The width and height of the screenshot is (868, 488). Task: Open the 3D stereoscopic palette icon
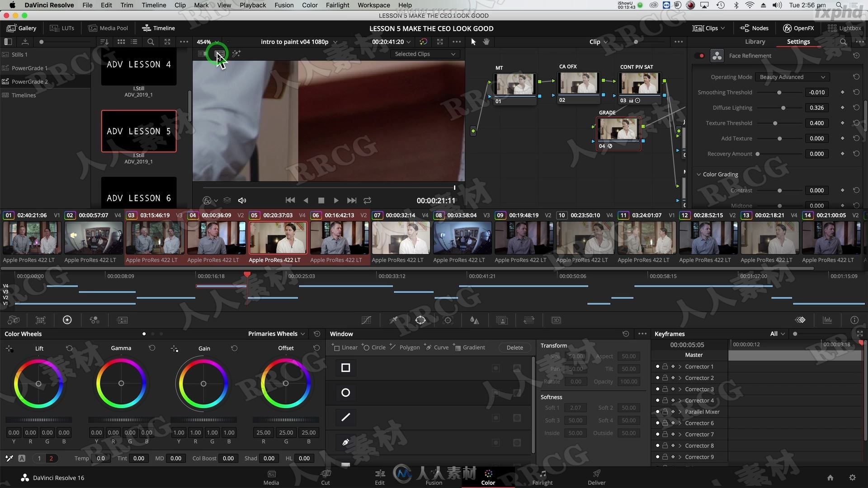coord(556,320)
